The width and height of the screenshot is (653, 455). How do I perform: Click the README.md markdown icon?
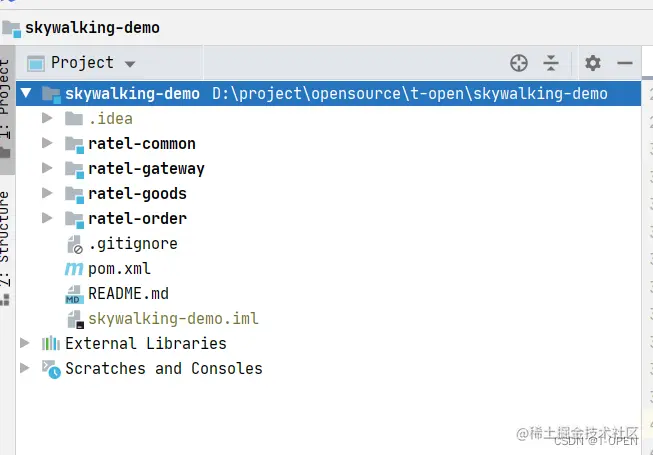75,294
